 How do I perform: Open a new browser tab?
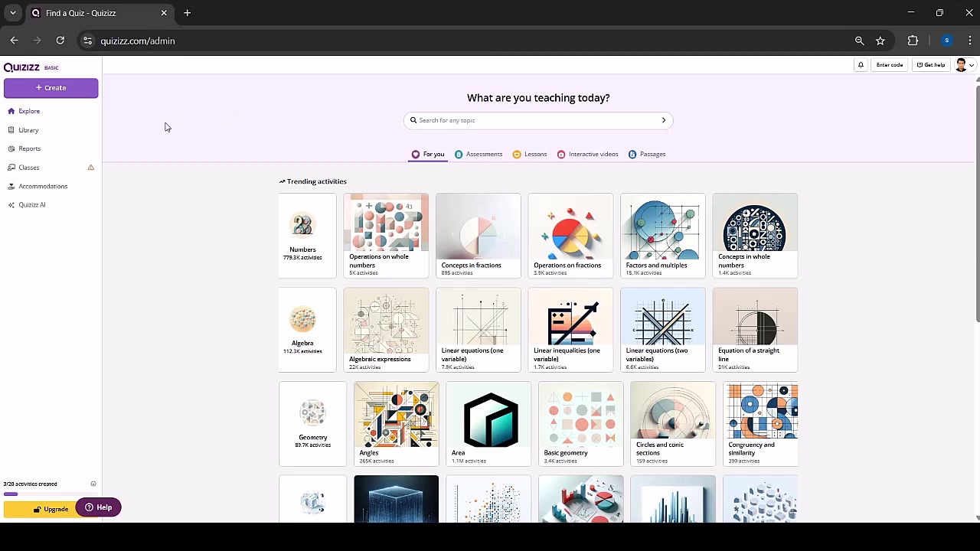click(187, 13)
